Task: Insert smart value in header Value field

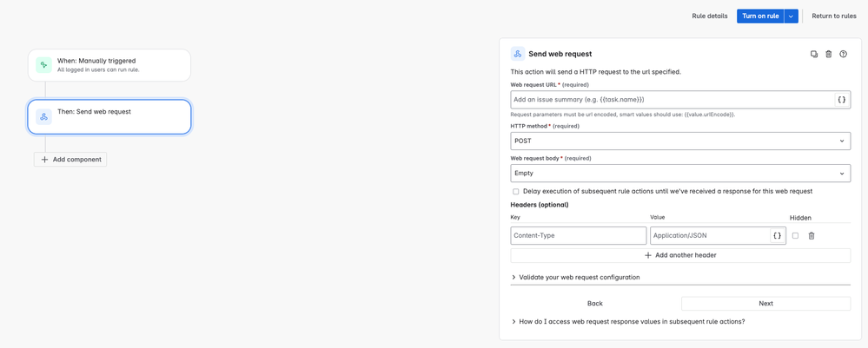Action: point(778,236)
